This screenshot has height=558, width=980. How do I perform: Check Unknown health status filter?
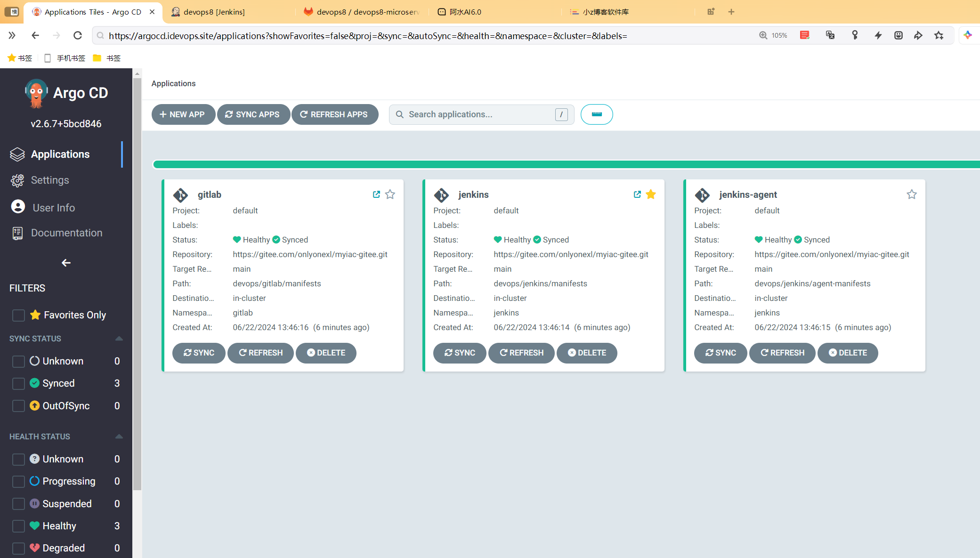(x=18, y=459)
